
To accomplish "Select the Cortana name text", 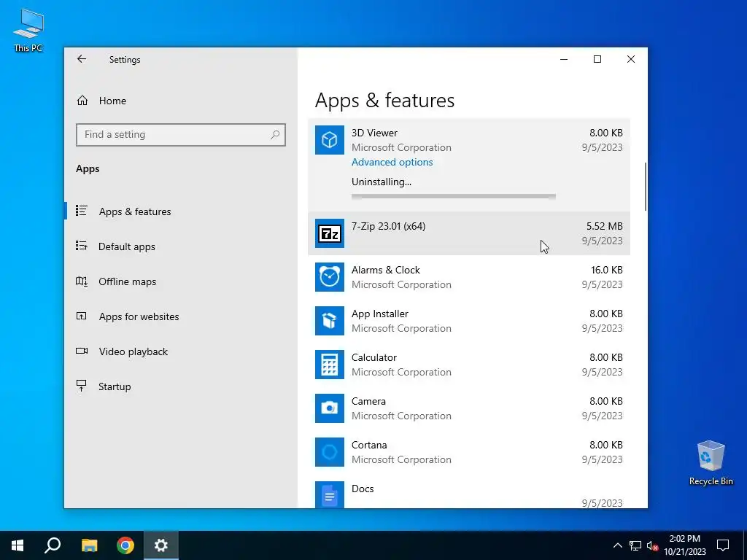I will pos(369,446).
